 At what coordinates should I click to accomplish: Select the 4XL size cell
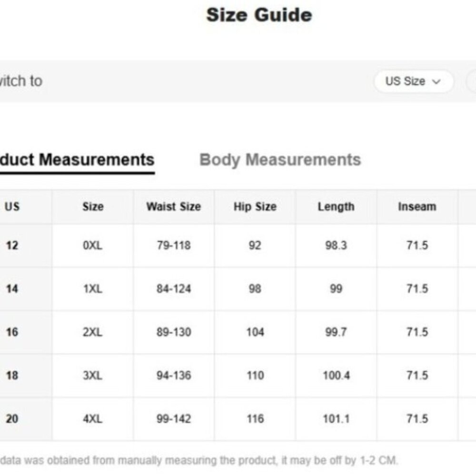(x=93, y=419)
